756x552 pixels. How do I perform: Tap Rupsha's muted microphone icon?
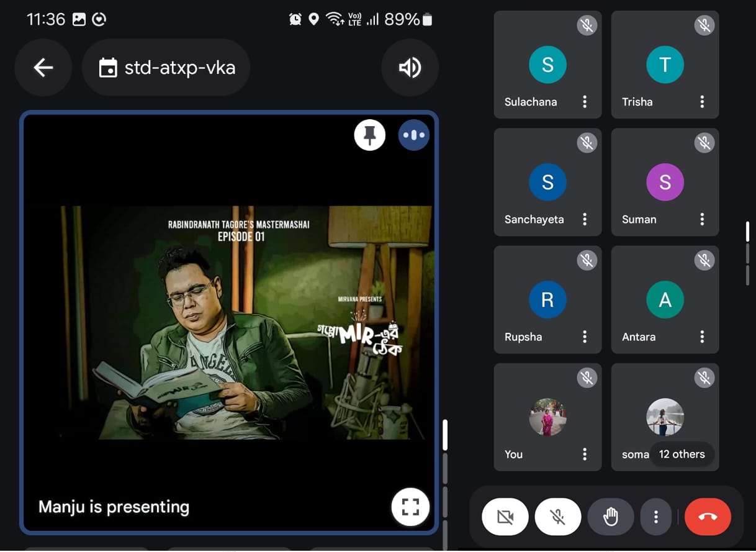point(587,260)
